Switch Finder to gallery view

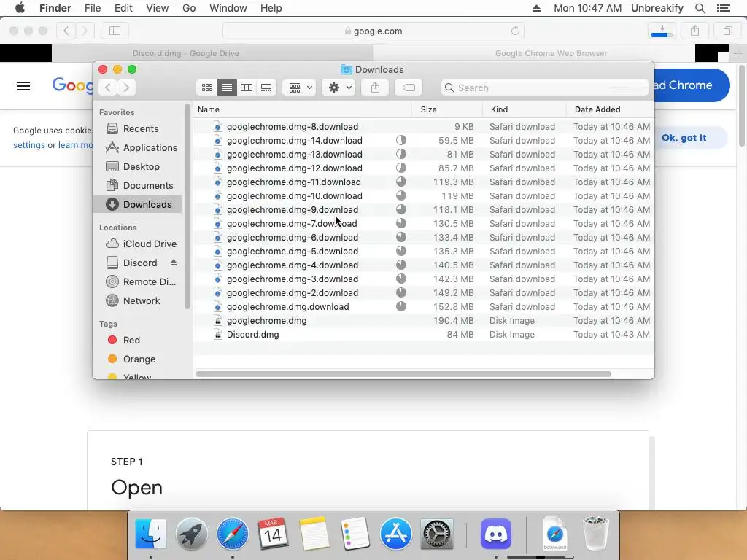point(266,87)
